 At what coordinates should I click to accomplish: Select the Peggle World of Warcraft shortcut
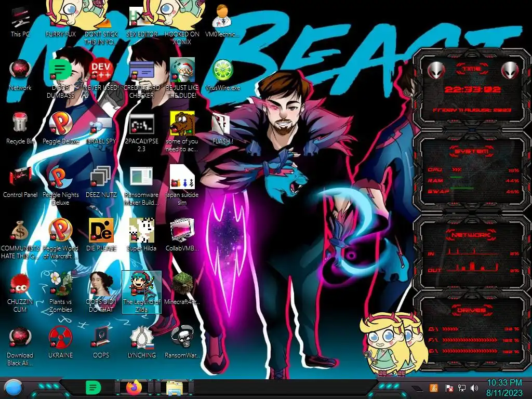[60, 239]
